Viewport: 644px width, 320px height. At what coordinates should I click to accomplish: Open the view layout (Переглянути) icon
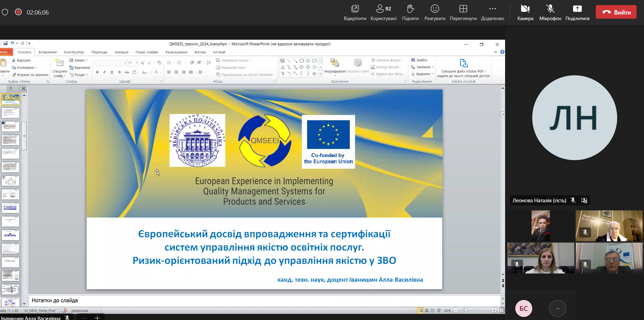463,9
